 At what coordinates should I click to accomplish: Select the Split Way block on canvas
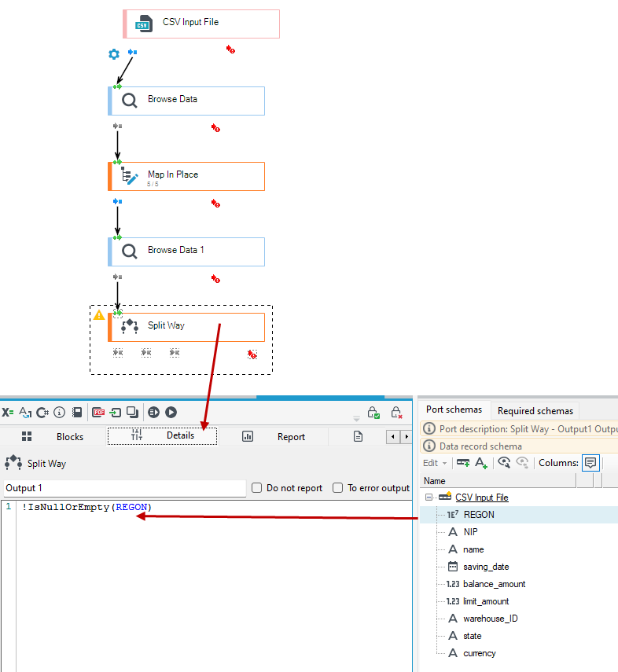click(x=186, y=328)
